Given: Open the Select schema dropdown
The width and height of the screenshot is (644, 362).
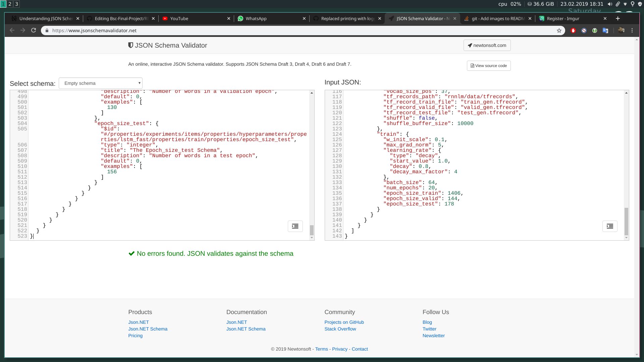Looking at the screenshot, I should 101,83.
